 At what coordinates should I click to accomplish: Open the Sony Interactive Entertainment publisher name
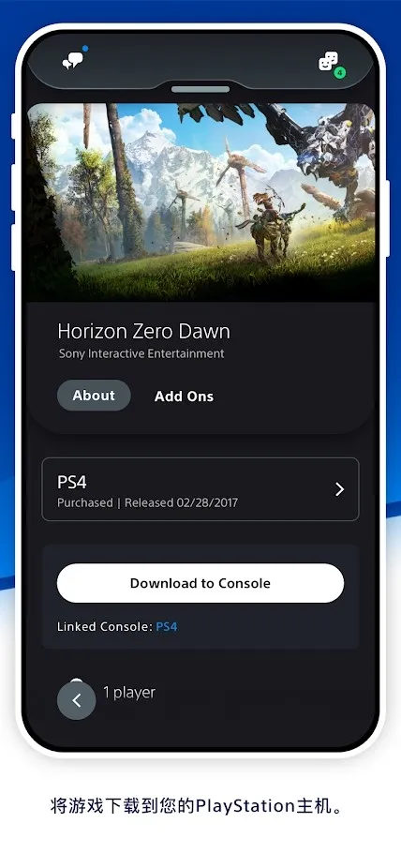tap(141, 353)
